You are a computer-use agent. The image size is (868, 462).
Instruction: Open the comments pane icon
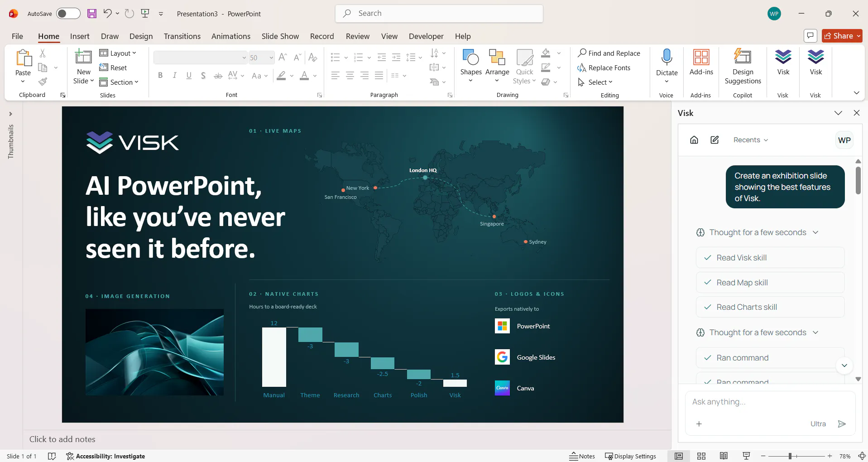[810, 36]
